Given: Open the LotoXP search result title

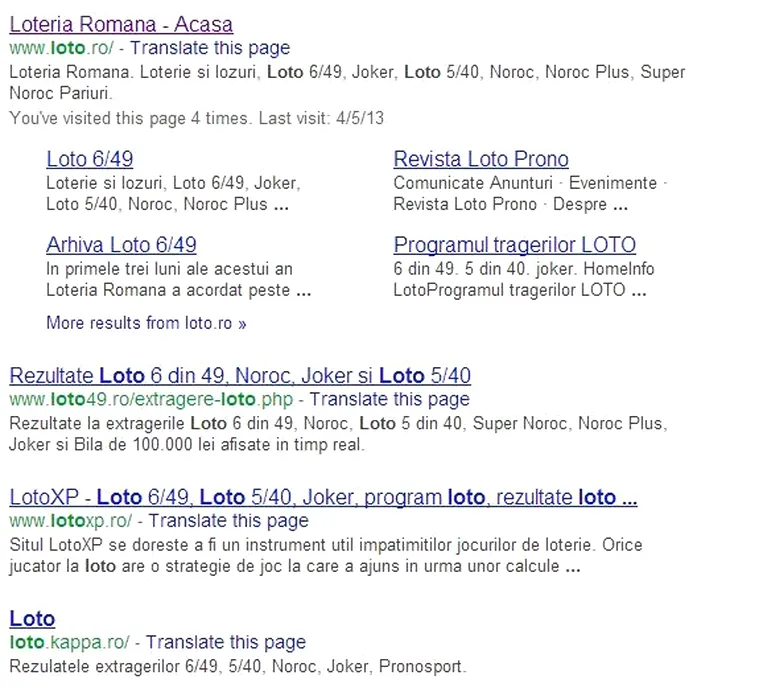Looking at the screenshot, I should click(x=323, y=497).
